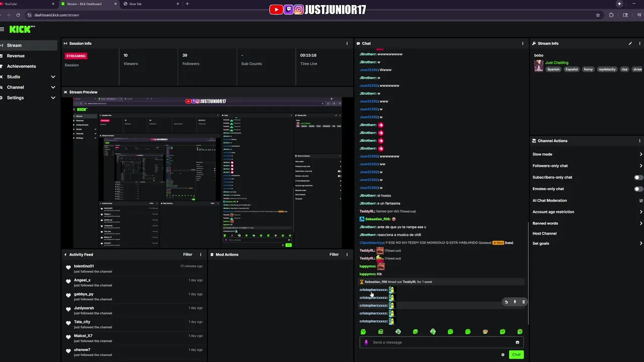Click the Spanish stream tag

point(553,69)
